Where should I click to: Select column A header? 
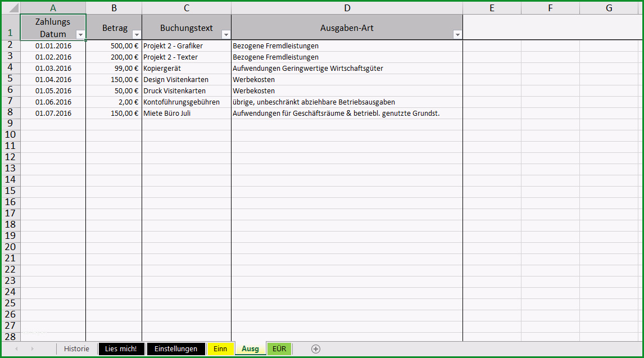click(x=53, y=8)
